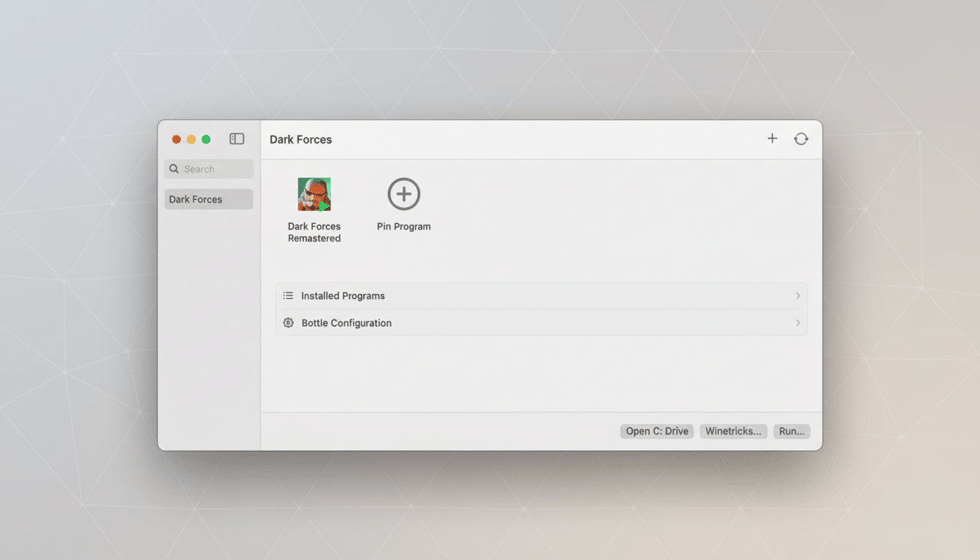Click inside the Search field
This screenshot has width=980, height=560.
point(211,168)
